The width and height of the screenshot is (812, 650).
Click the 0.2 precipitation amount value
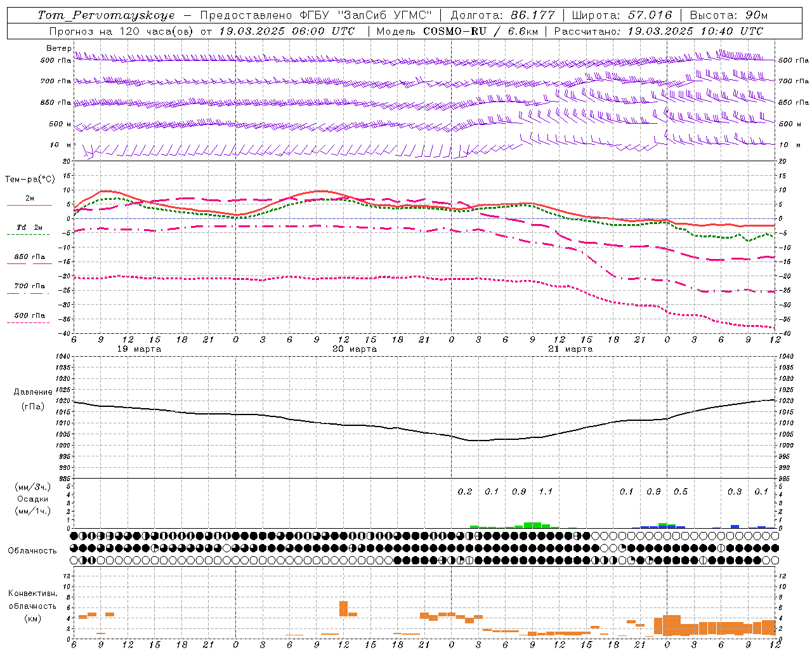pyautogui.click(x=465, y=491)
